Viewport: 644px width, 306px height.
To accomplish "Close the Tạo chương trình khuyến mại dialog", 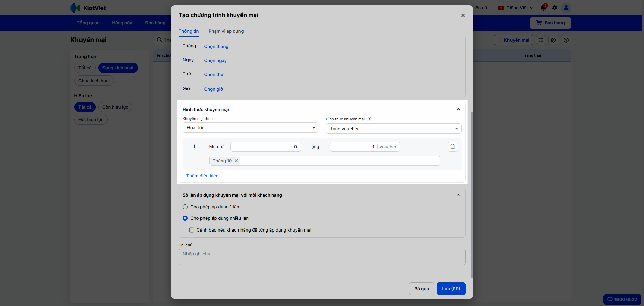I will coord(463,15).
